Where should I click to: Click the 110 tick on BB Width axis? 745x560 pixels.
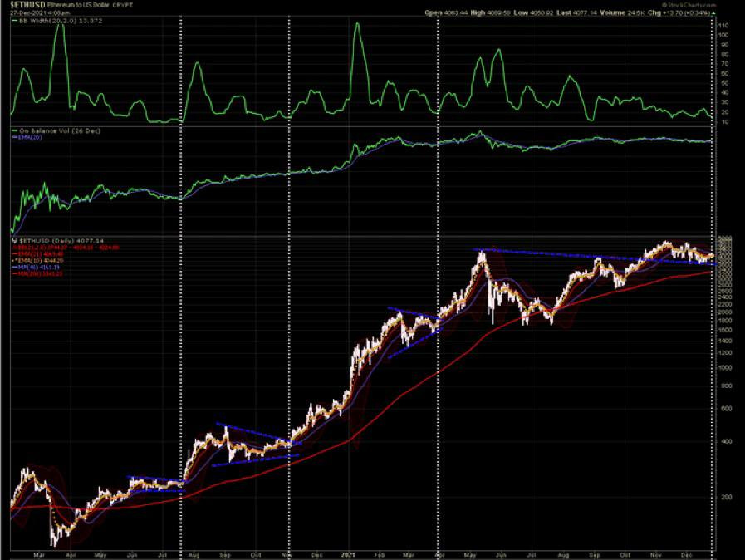(723, 26)
